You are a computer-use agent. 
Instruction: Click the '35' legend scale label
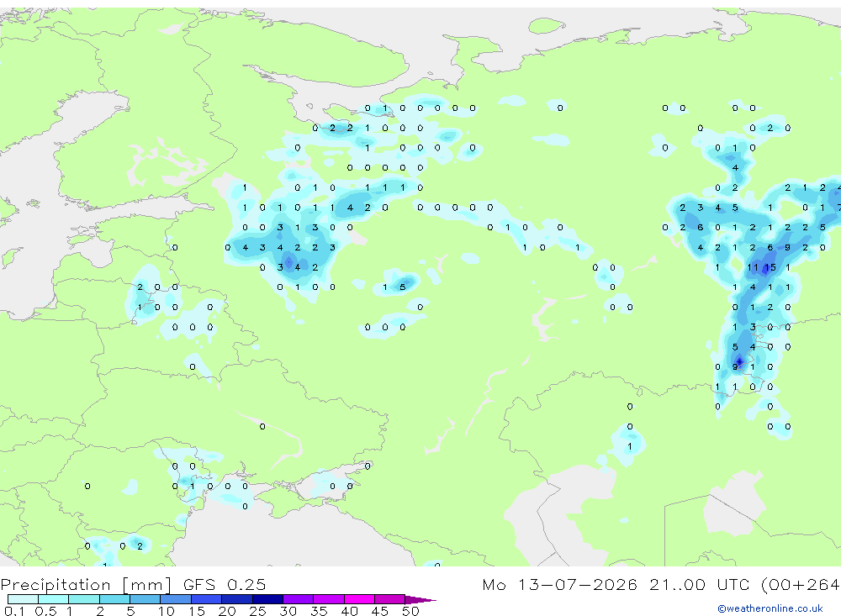click(319, 611)
